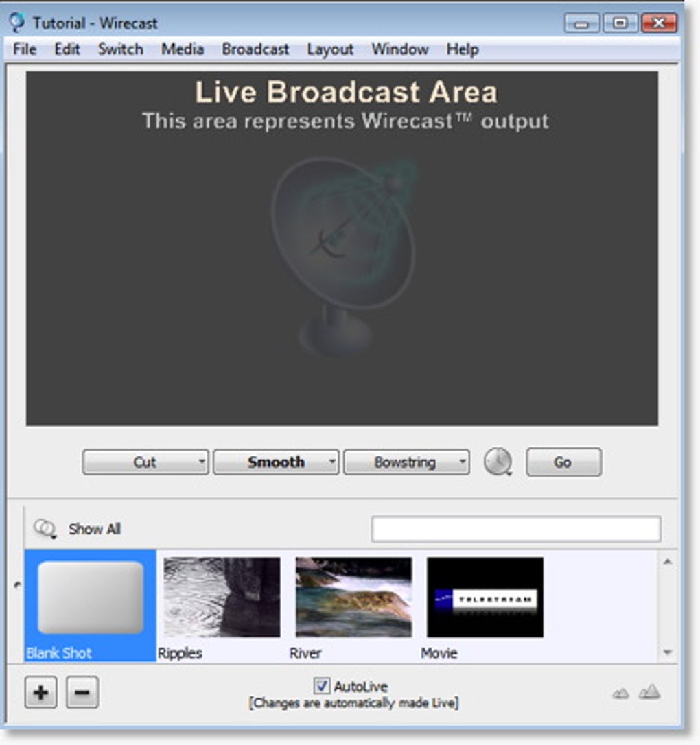
Task: Click the large thumbnail size icon
Action: coord(650,691)
